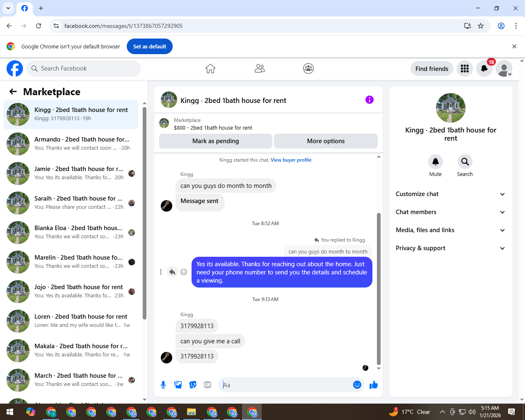Click the Search Facebook field
The height and width of the screenshot is (420, 525).
84,68
